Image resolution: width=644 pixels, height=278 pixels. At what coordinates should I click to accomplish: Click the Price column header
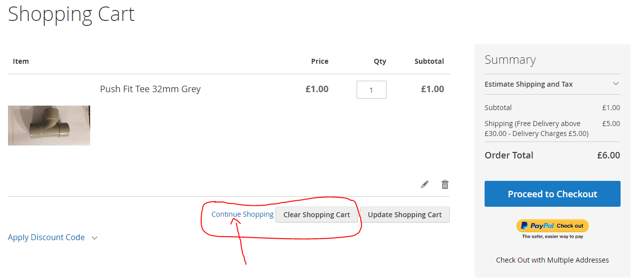tap(319, 61)
